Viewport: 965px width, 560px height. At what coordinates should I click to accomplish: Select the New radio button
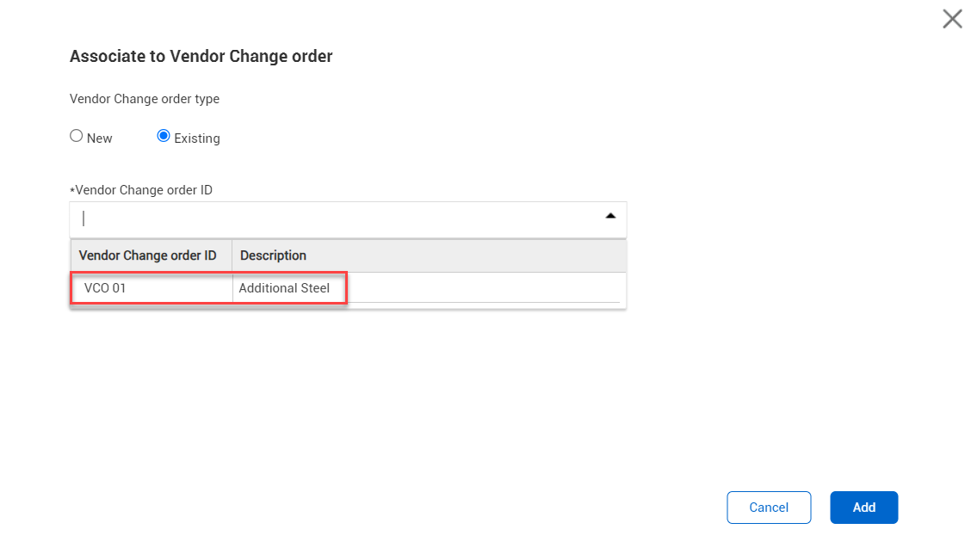[x=77, y=136]
